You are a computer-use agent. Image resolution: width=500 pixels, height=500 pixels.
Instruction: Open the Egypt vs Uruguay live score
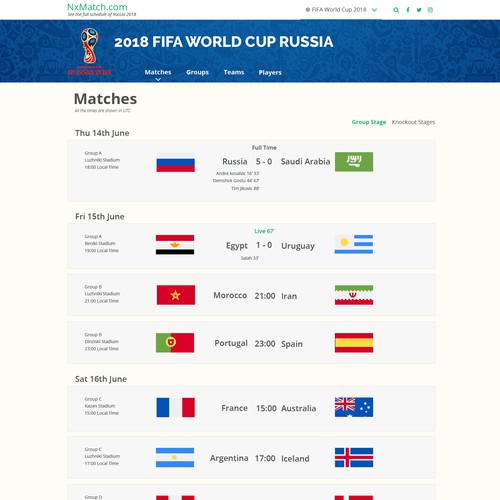(264, 245)
